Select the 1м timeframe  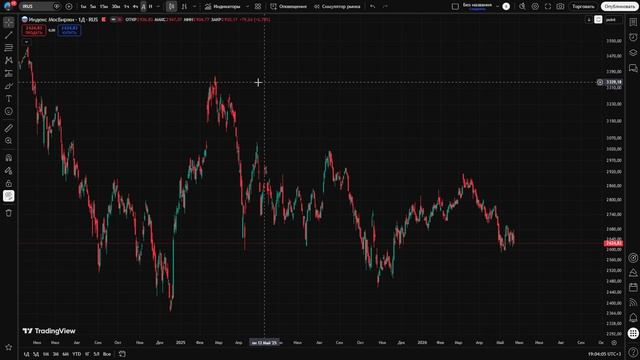pos(83,7)
